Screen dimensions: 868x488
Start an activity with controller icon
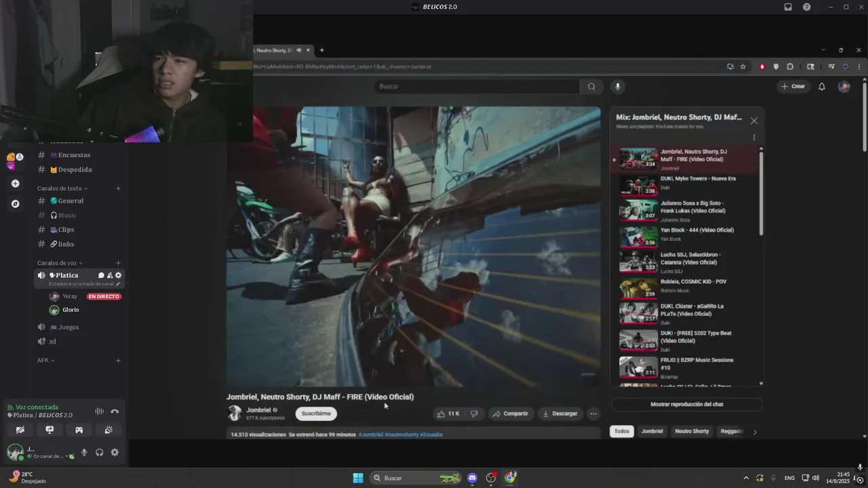[79, 430]
